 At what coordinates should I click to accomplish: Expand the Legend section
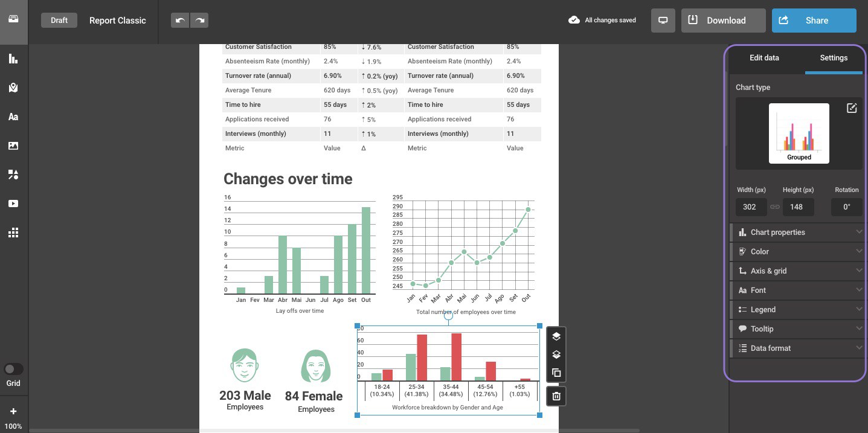[797, 310]
